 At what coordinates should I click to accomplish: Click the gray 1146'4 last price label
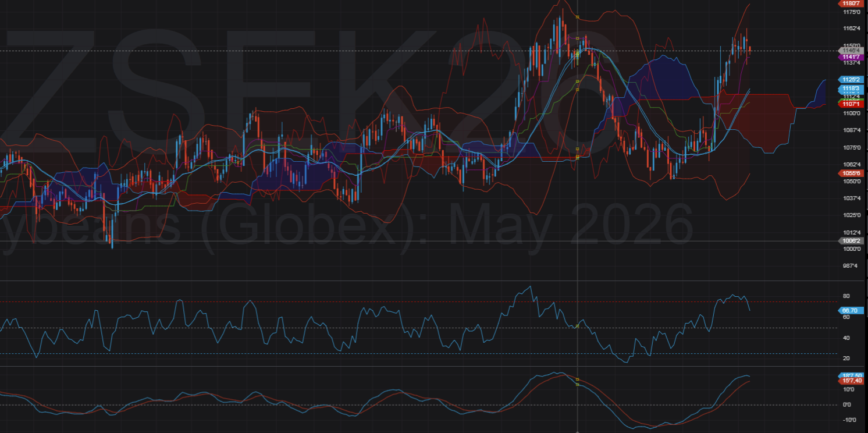tap(851, 51)
